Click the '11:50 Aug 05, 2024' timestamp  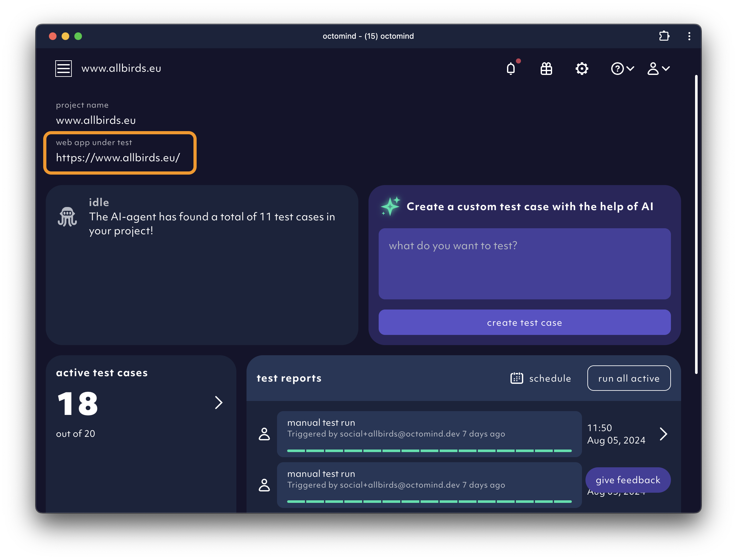tap(616, 434)
